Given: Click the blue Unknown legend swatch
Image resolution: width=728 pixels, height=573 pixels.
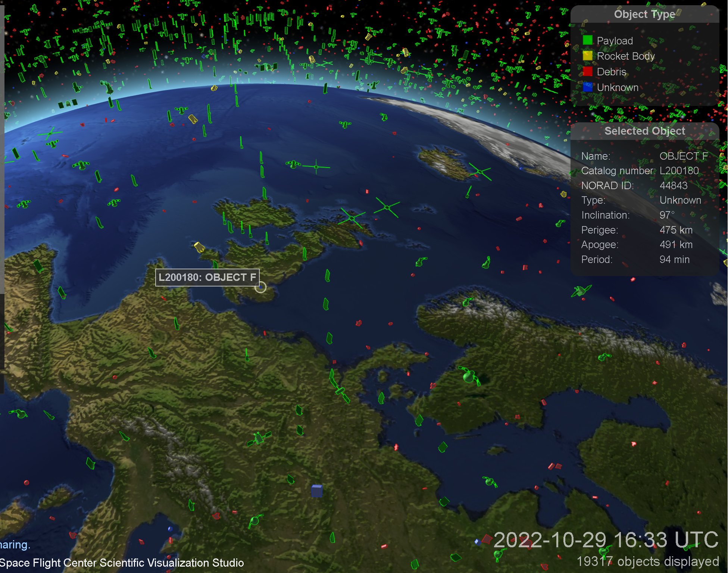Looking at the screenshot, I should [587, 87].
